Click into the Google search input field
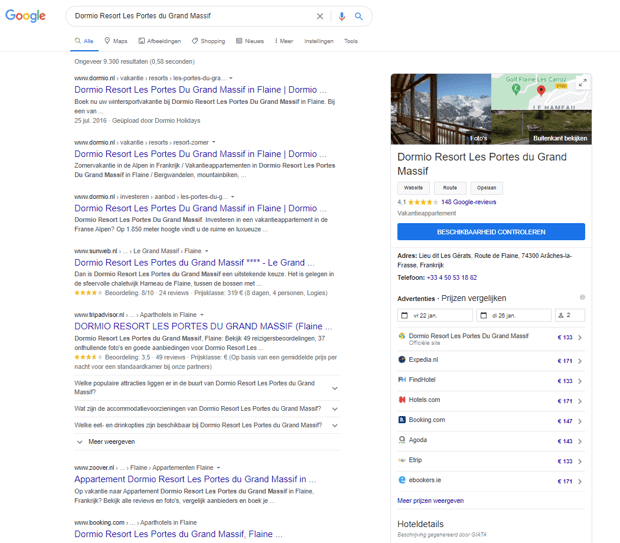 click(x=192, y=16)
